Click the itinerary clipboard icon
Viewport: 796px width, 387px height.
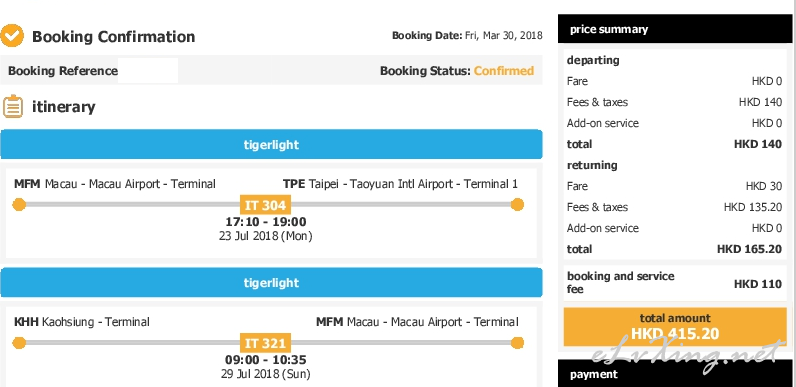(13, 106)
